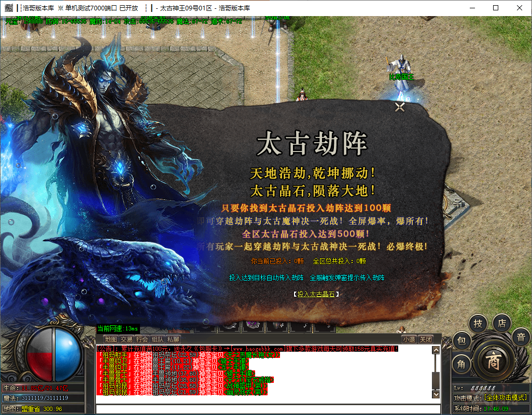Image resolution: width=532 pixels, height=415 pixels.
Task: Click the 系统时间 clock readout
Action: pyautogui.click(x=482, y=409)
